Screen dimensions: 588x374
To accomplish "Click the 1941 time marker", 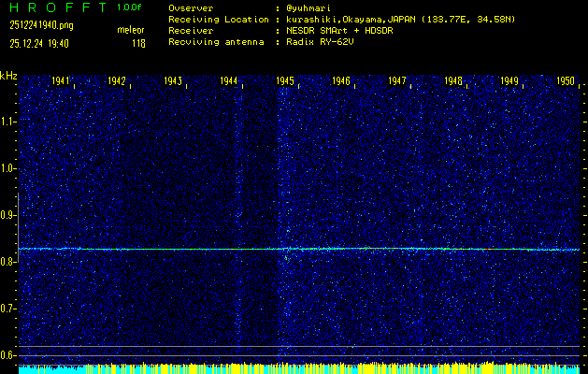I will (61, 82).
